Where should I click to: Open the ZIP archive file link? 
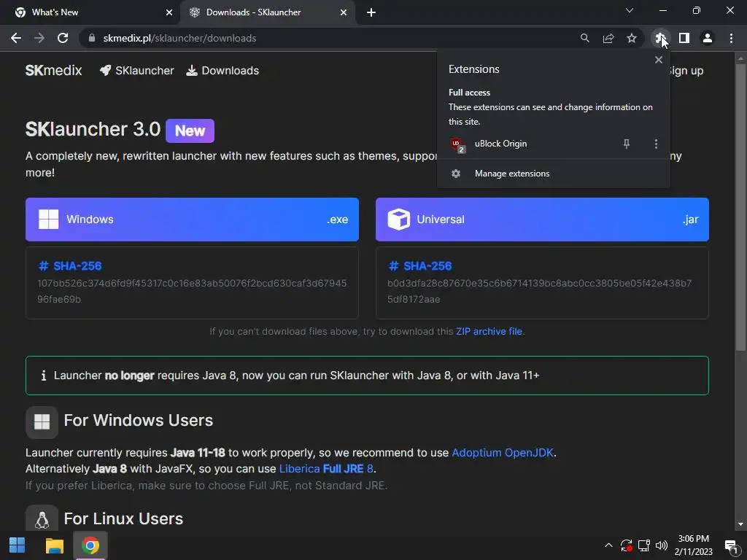489,332
